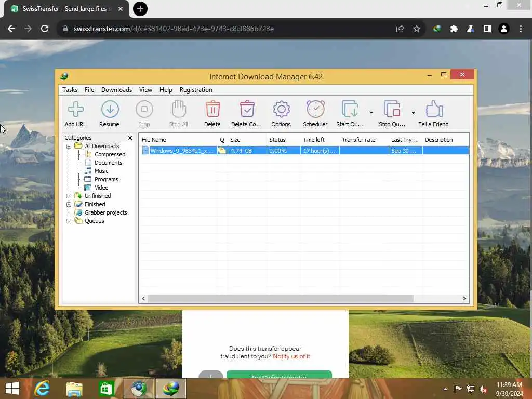The height and width of the screenshot is (399, 532).
Task: Select the Windows_9 download row file name
Action: coord(181,151)
